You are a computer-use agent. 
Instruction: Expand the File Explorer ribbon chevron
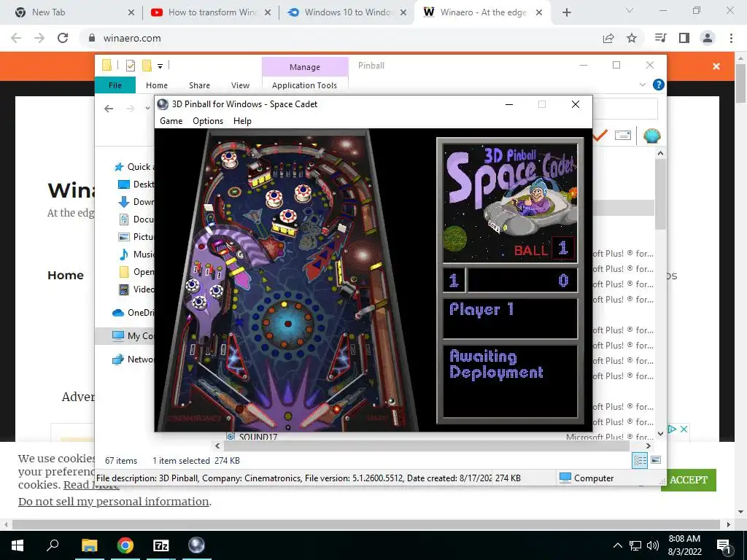click(x=642, y=85)
